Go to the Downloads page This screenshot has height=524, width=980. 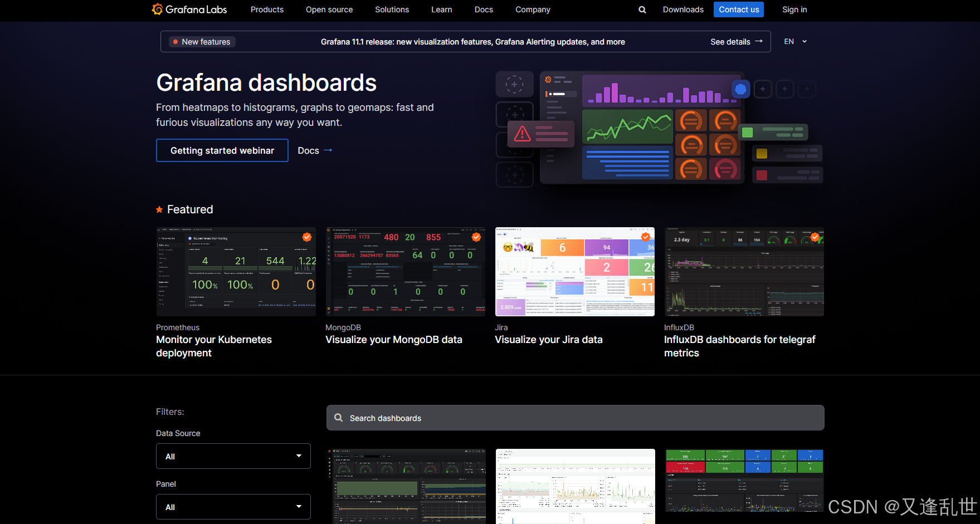pyautogui.click(x=683, y=9)
